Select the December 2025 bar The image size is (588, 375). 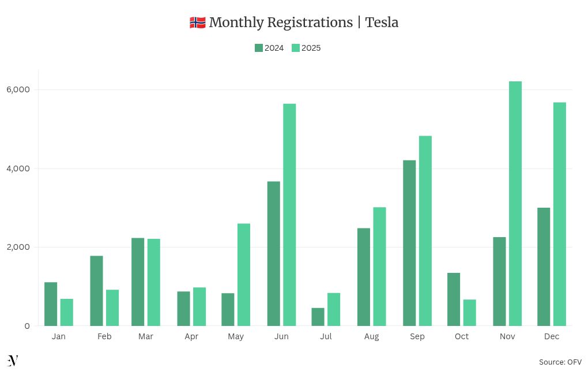[x=560, y=214]
